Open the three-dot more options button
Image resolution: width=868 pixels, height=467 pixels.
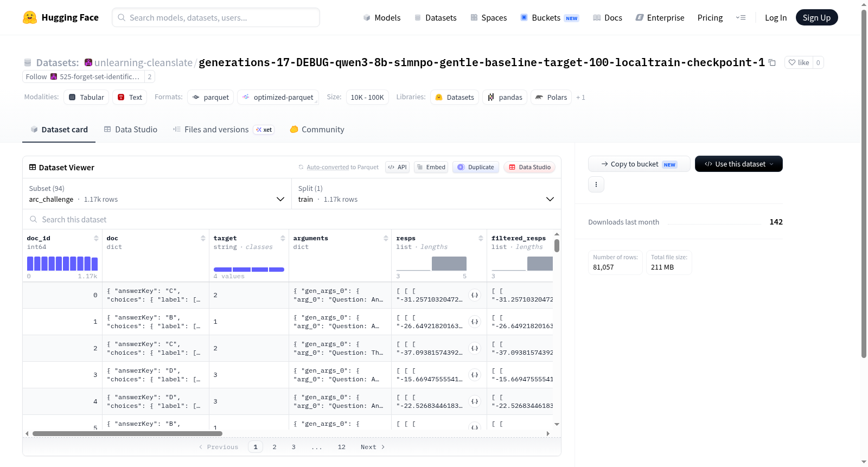[x=596, y=184]
